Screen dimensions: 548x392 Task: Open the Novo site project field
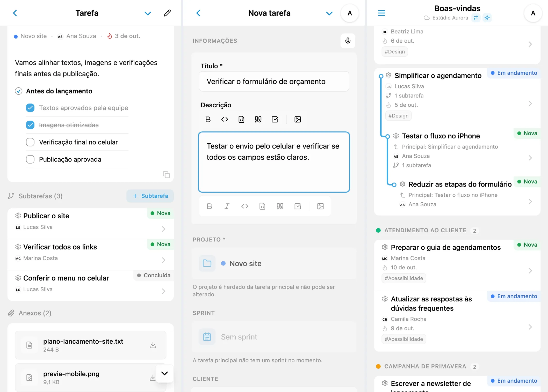(x=274, y=263)
